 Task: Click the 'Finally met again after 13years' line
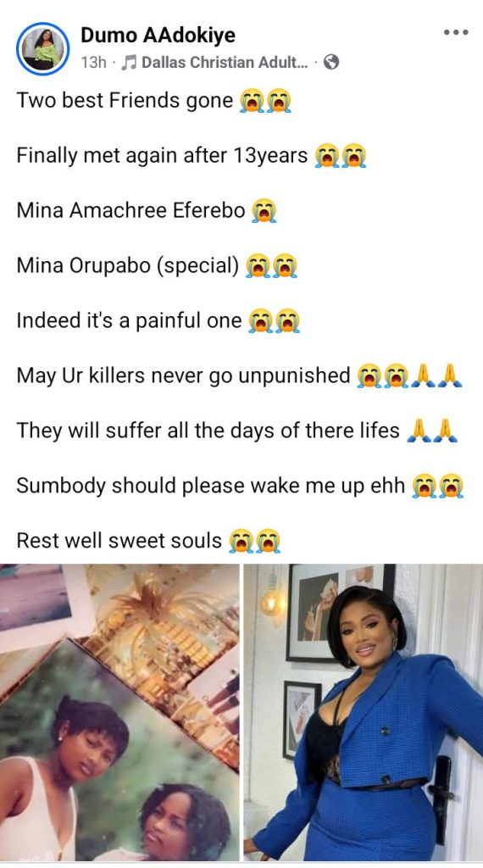tap(162, 156)
